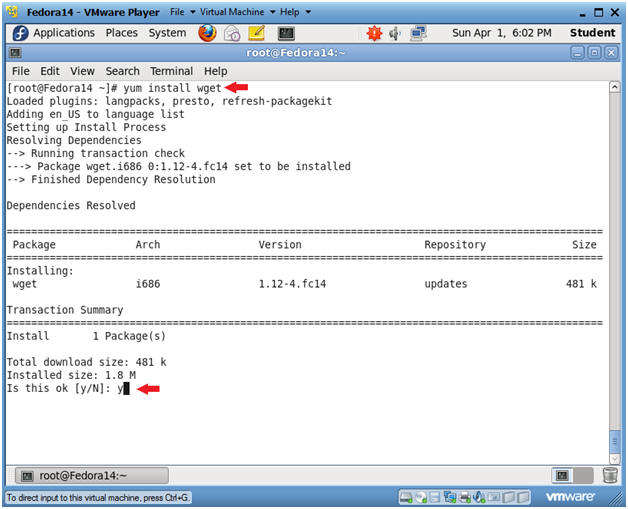This screenshot has width=628, height=509.
Task: Maximize the root@Fedora14 terminal window
Action: (x=594, y=53)
